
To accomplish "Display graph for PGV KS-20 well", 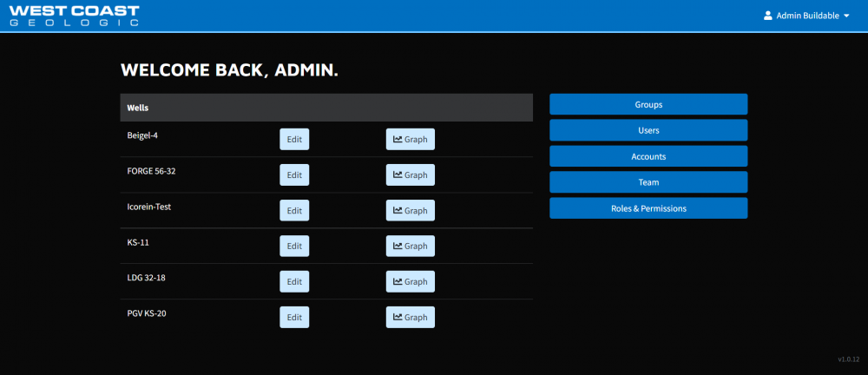I will 410,318.
